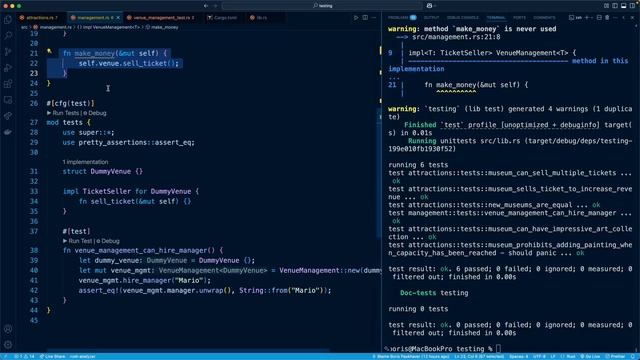The height and width of the screenshot is (360, 640).
Task: Click the command center search box 'testing'
Action: [322, 6]
